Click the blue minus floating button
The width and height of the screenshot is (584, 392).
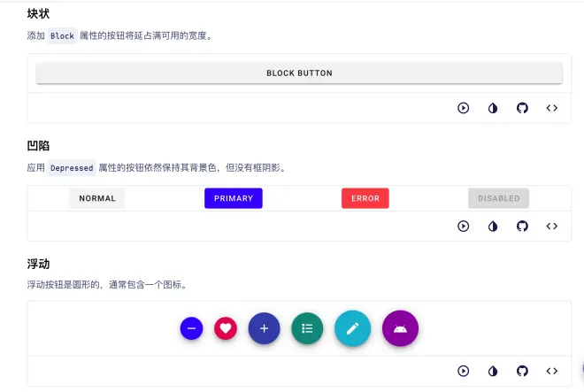[191, 328]
